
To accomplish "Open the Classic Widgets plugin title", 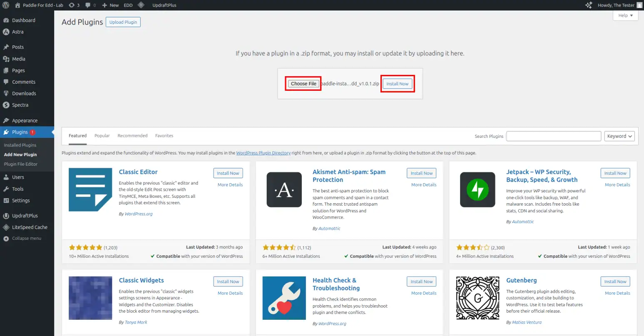I will click(142, 280).
